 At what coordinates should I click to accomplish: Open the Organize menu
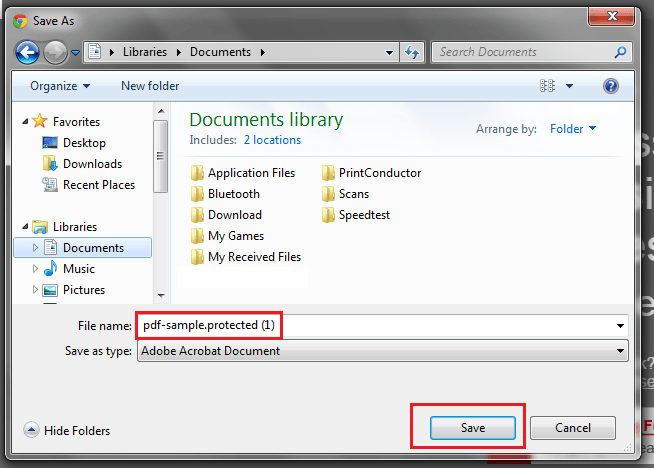[60, 86]
